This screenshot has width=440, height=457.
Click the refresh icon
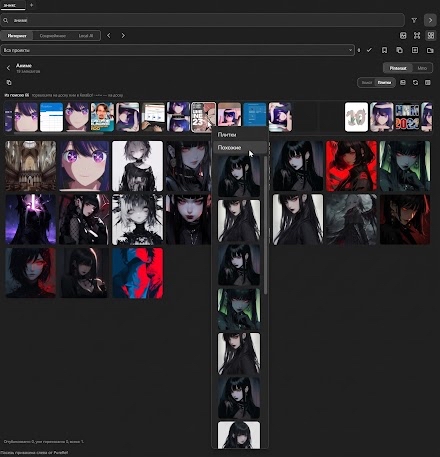(415, 82)
